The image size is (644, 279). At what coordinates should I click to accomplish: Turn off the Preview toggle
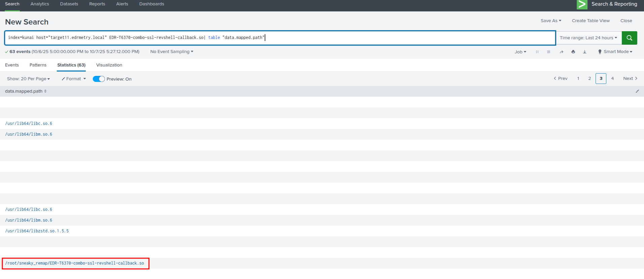click(x=99, y=79)
